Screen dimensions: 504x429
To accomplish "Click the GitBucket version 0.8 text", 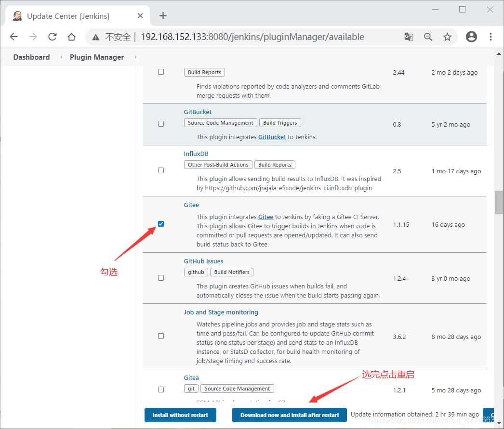I will point(397,125).
